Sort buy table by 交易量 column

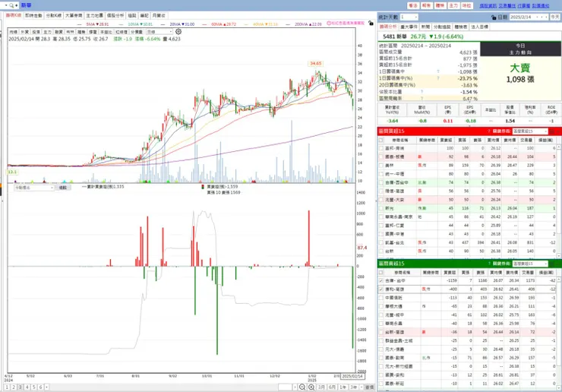[x=526, y=141]
